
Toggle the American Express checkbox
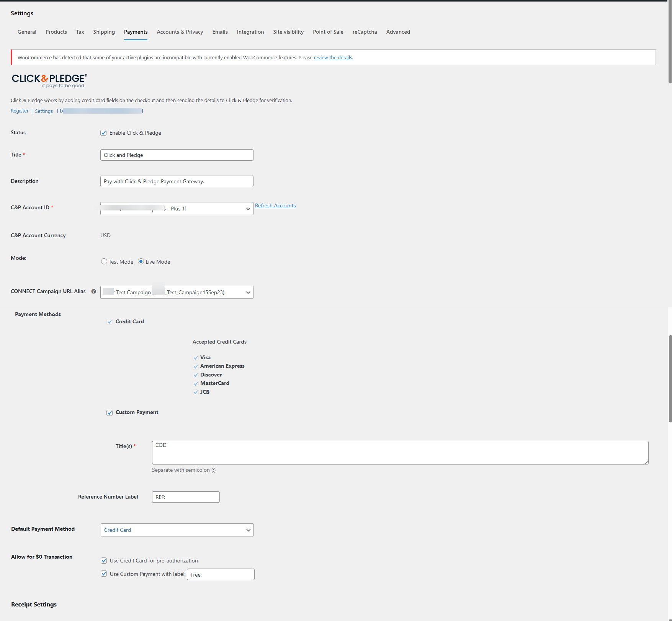pyautogui.click(x=196, y=366)
